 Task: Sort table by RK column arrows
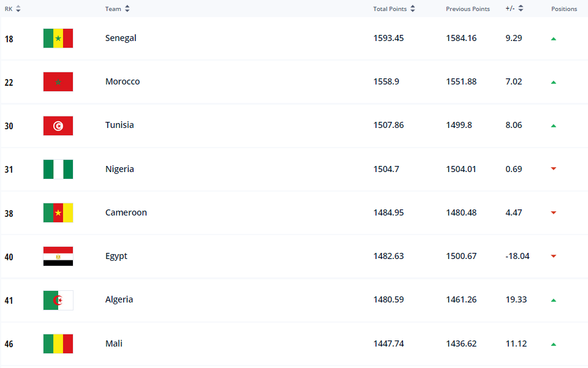tap(18, 9)
